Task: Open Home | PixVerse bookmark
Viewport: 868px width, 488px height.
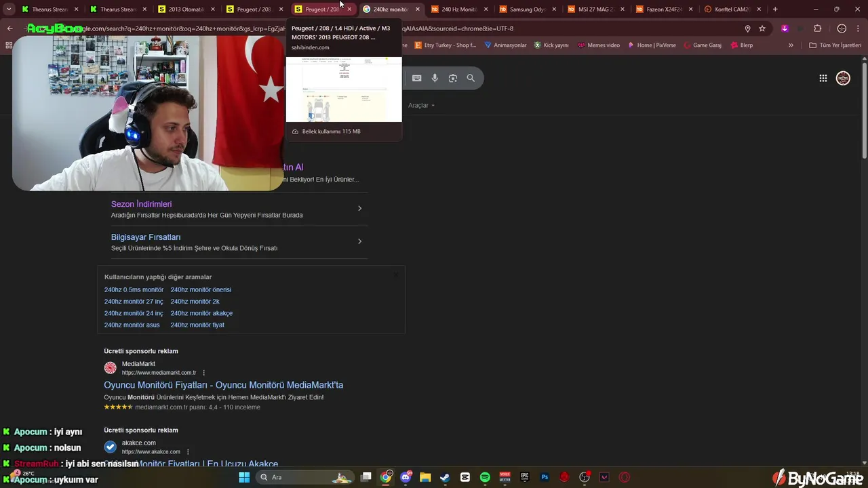Action: (652, 45)
